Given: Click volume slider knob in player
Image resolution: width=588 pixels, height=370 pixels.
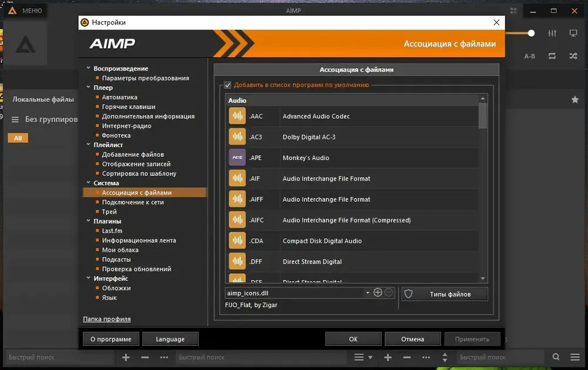Looking at the screenshot, I should 531,33.
